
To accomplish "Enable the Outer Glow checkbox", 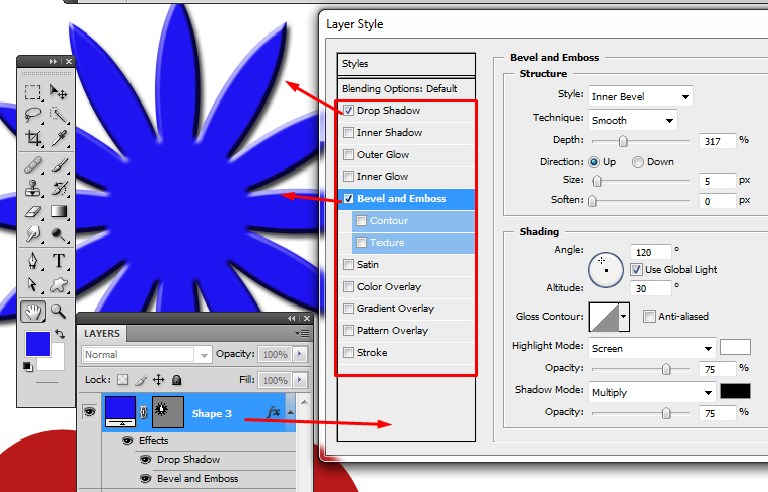I will click(x=348, y=155).
